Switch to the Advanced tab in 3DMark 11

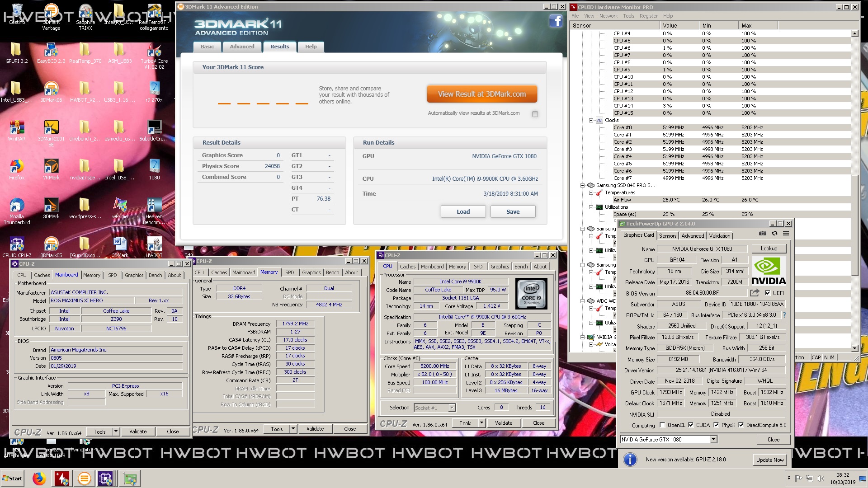click(x=242, y=47)
